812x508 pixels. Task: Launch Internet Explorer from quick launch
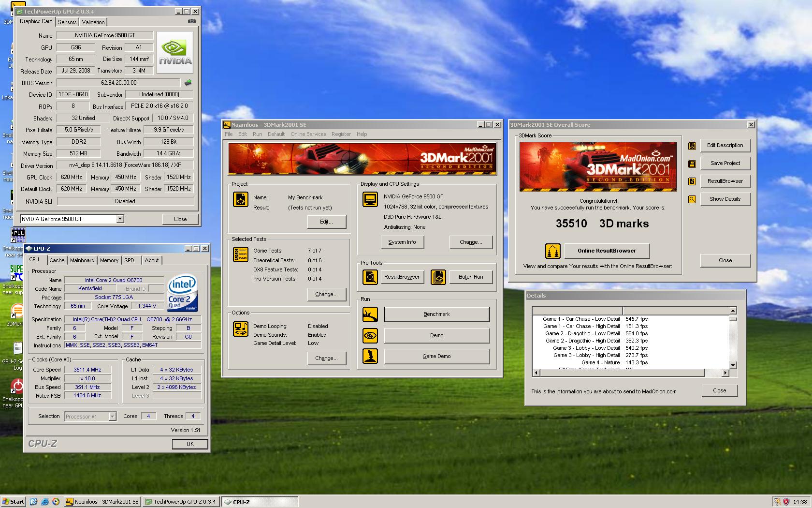point(45,502)
